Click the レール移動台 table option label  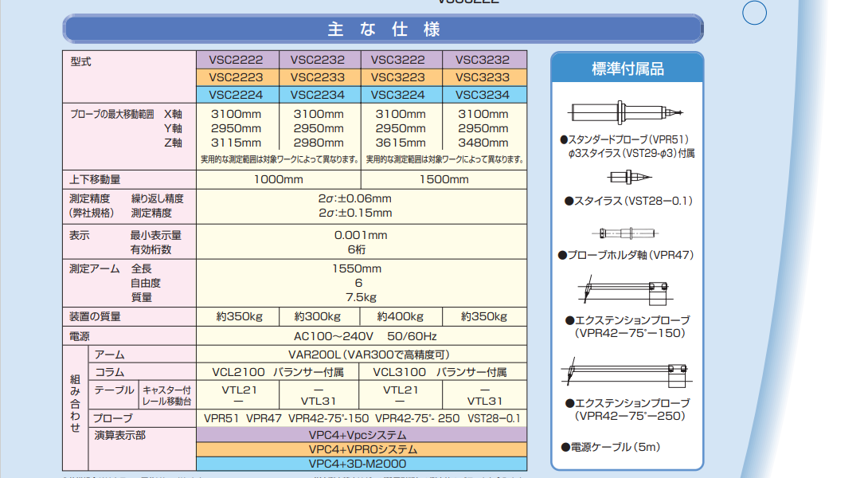(x=166, y=402)
